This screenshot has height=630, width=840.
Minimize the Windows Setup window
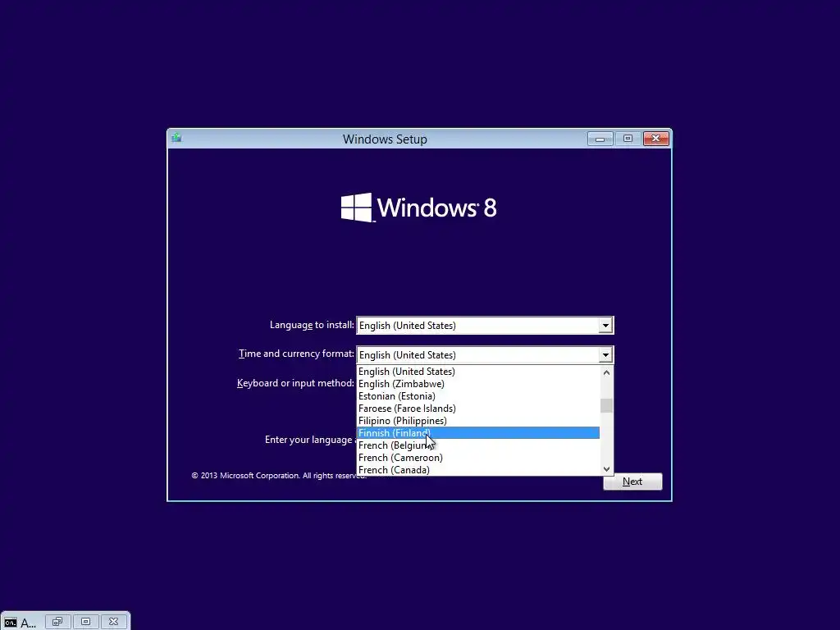600,139
